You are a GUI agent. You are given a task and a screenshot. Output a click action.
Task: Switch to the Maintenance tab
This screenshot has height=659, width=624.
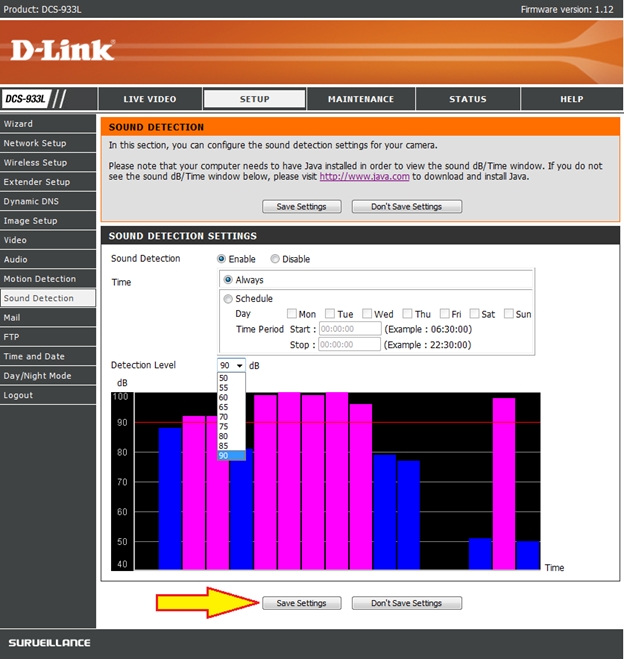pos(360,99)
